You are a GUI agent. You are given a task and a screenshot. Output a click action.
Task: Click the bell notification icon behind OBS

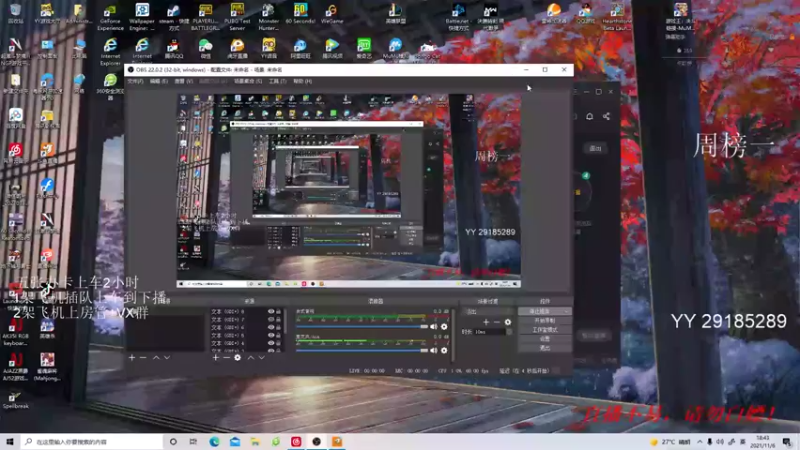tap(589, 116)
